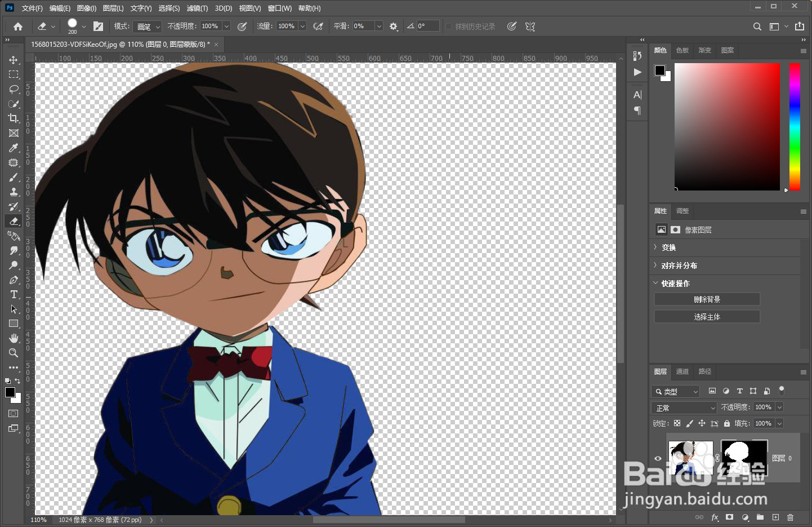This screenshot has width=812, height=527.
Task: Switch to the 通道 tab
Action: [682, 371]
